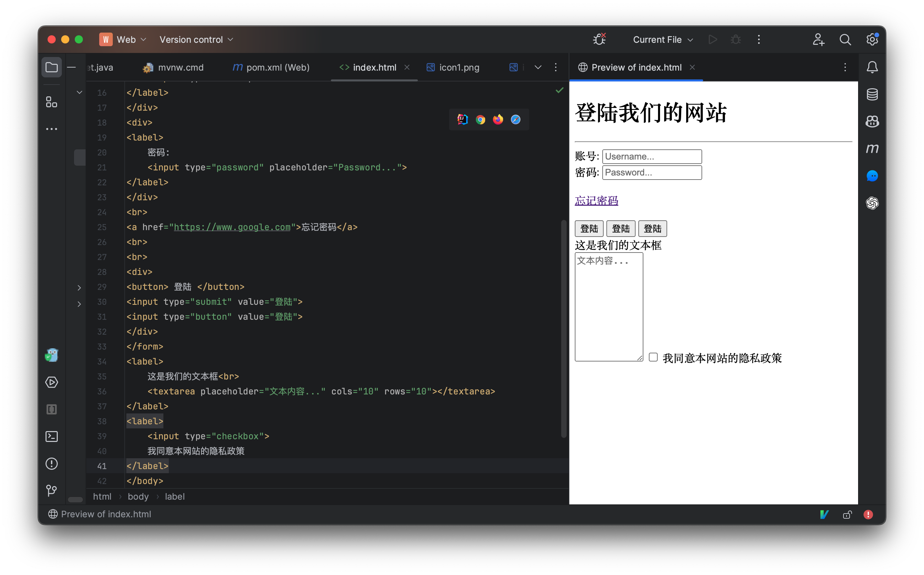The height and width of the screenshot is (575, 924).
Task: Collapse the code fold arrow at line 16
Action: pyautogui.click(x=79, y=92)
